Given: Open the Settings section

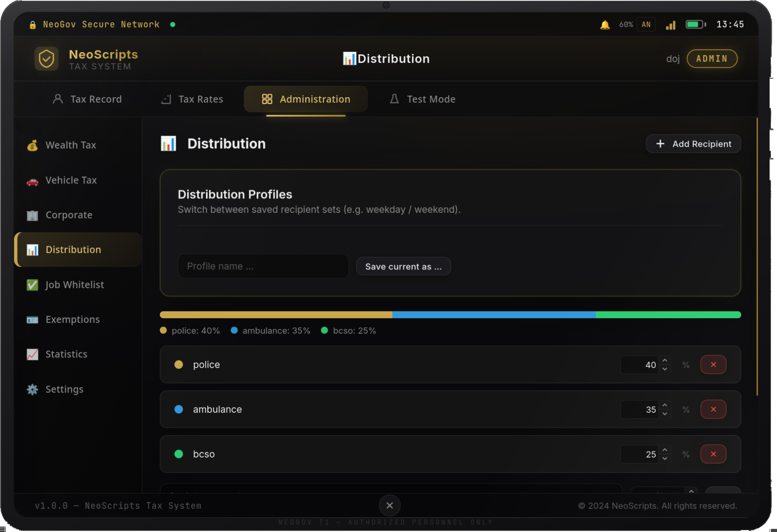Looking at the screenshot, I should [x=78, y=389].
